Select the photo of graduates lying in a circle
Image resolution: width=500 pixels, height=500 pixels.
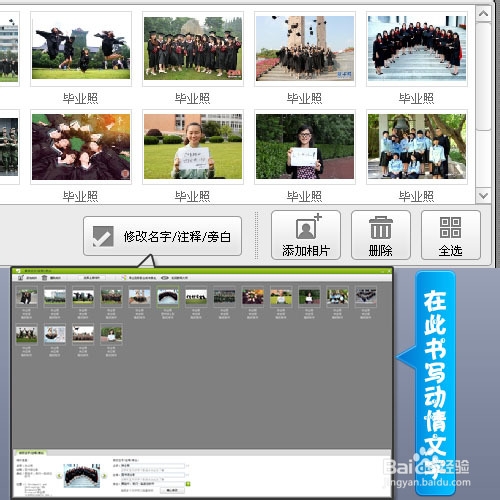[x=81, y=147]
